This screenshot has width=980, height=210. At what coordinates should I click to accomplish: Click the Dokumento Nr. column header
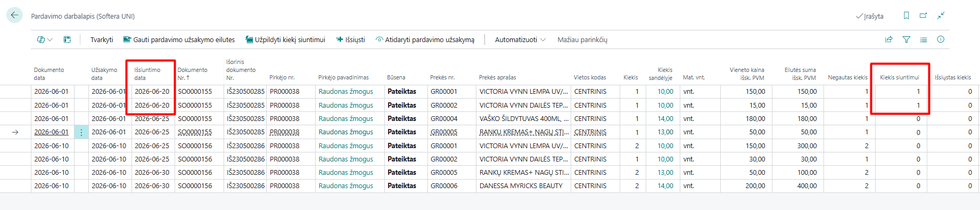[193, 74]
